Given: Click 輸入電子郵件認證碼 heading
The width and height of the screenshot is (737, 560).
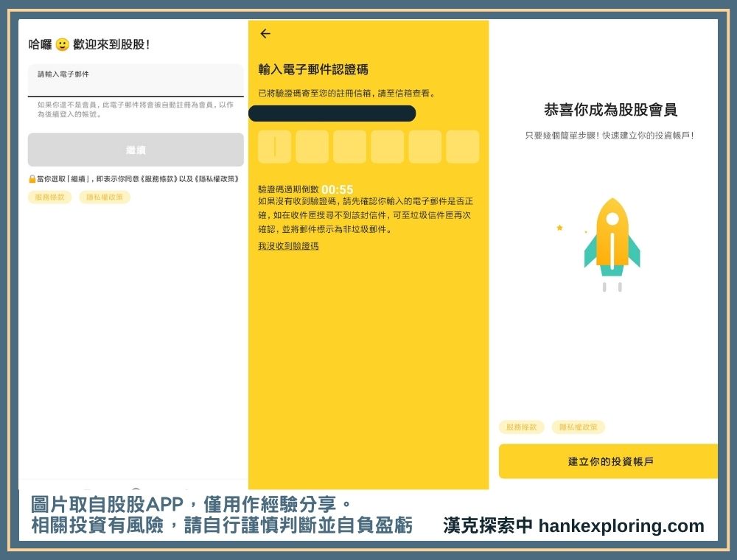Looking at the screenshot, I should [313, 69].
